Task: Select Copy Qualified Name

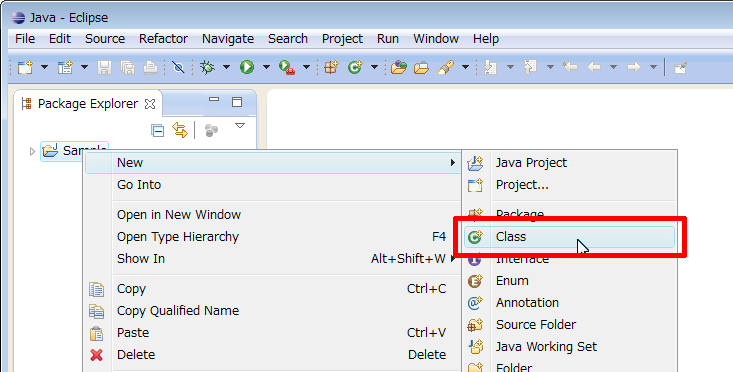Action: click(273, 311)
